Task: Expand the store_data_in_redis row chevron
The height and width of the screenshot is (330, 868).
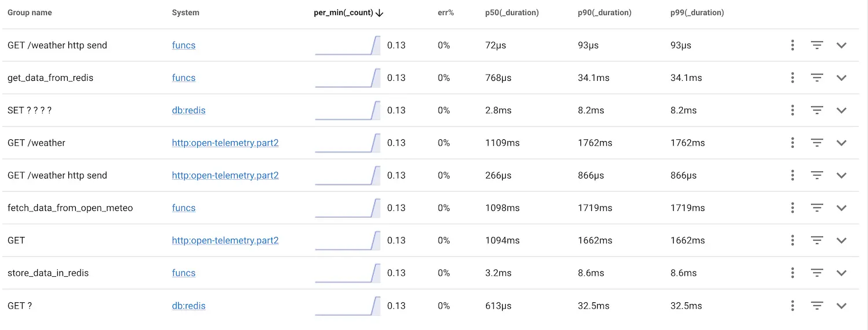Action: tap(841, 273)
